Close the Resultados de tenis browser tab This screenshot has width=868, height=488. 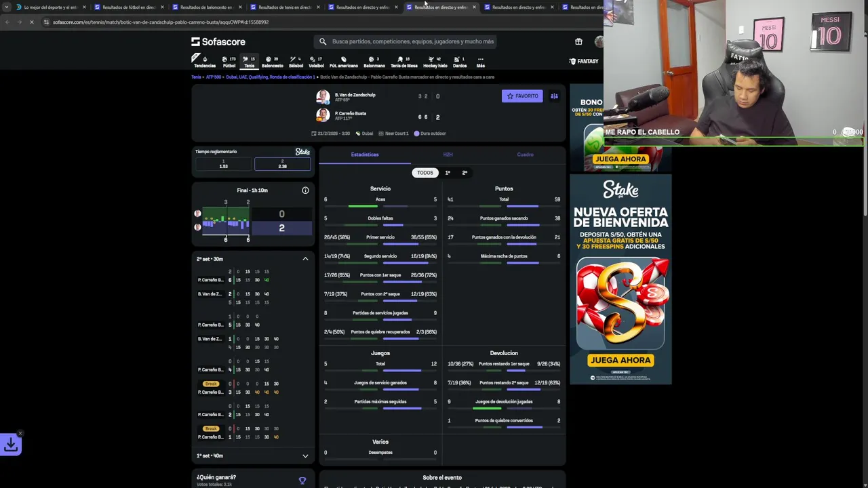pos(318,7)
